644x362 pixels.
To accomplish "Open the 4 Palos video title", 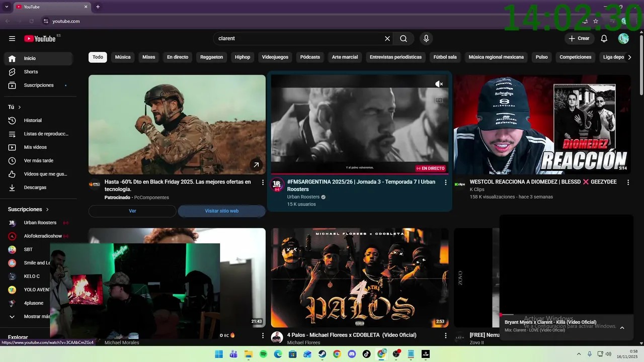I will click(352, 335).
